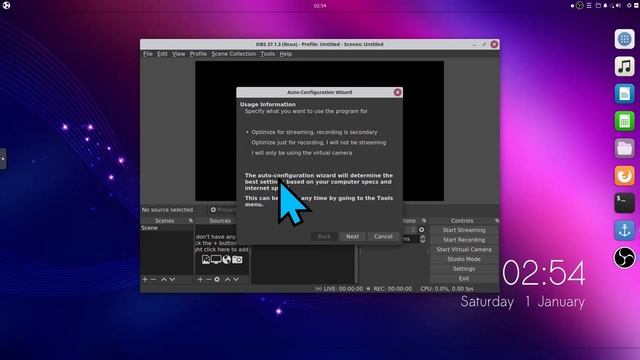Open the Edit menu
Viewport: 640px width, 360px height.
162,54
